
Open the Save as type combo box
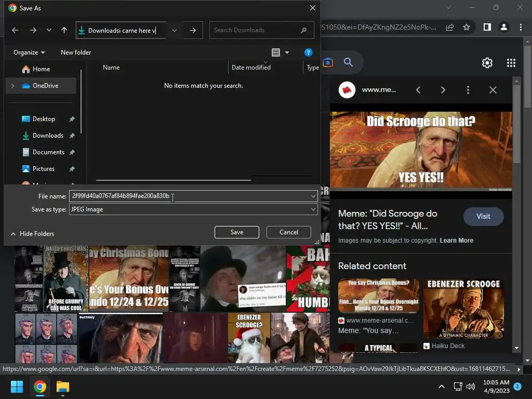[x=193, y=209]
